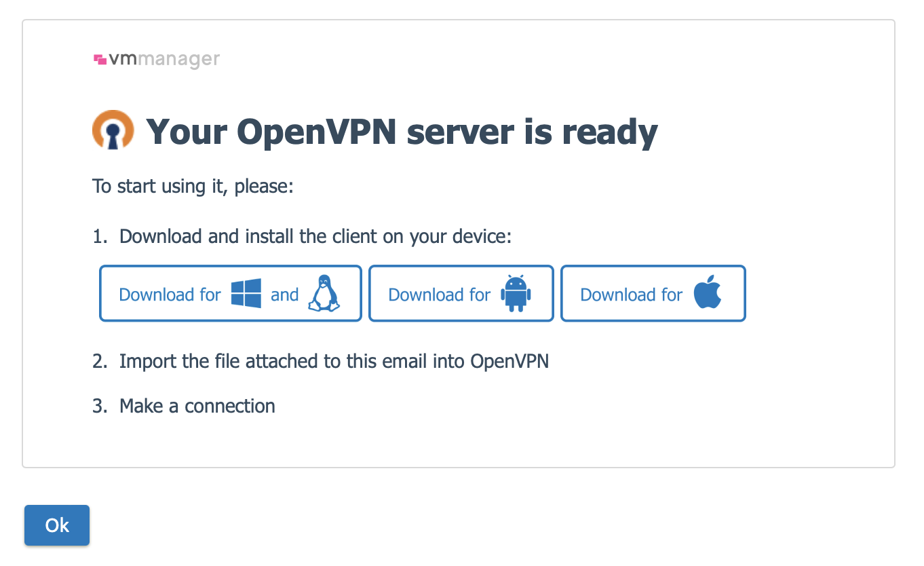Select the 'Your OpenVPN server is ready' heading

coord(402,131)
